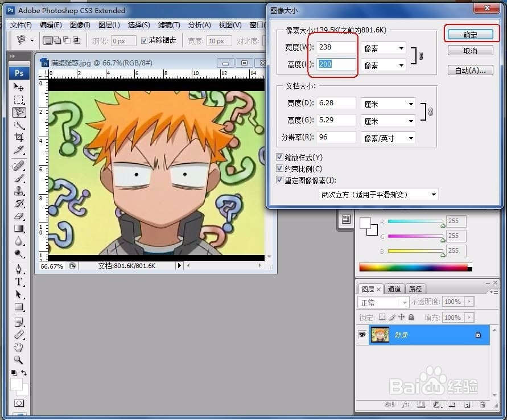The image size is (507, 420).
Task: Toggle Quick Mask mode
Action: click(x=19, y=403)
